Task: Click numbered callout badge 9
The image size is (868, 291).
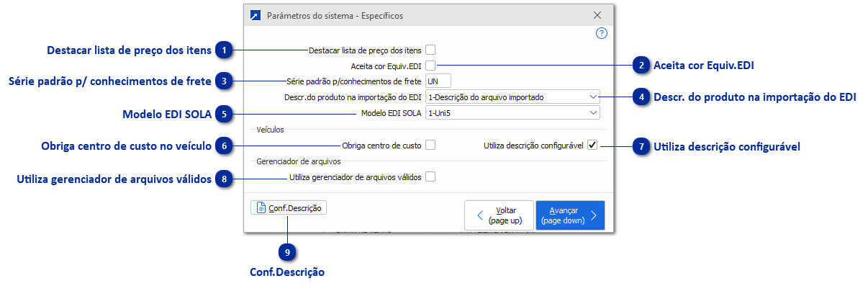Action: pos(288,252)
